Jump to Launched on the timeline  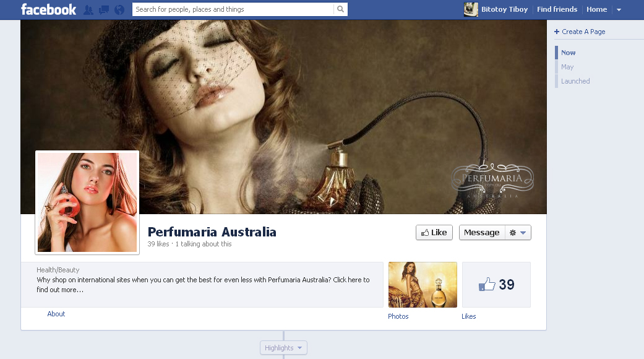pyautogui.click(x=575, y=81)
